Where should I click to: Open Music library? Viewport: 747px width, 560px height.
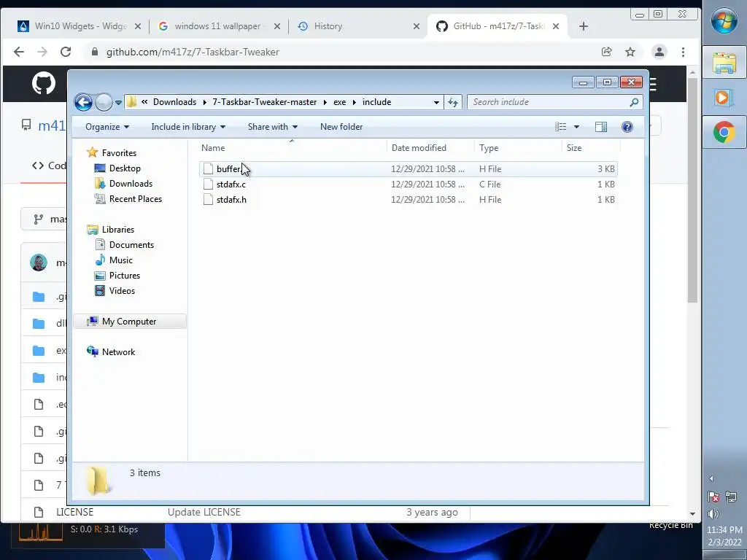(120, 260)
